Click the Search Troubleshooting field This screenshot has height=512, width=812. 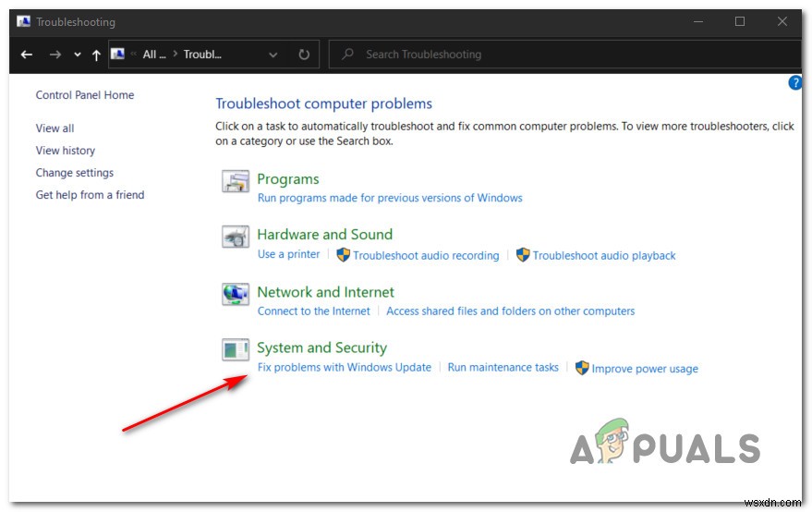[x=564, y=55]
